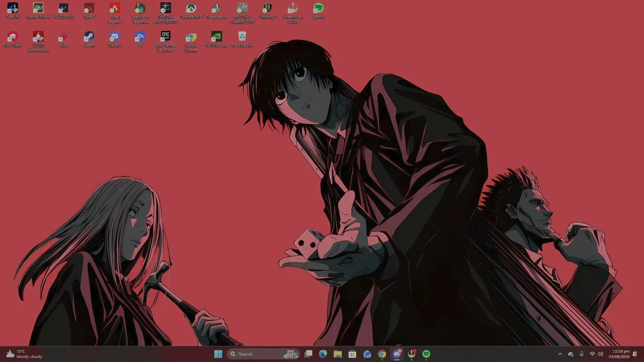
Task: Show hidden system tray icons
Action: coord(560,354)
